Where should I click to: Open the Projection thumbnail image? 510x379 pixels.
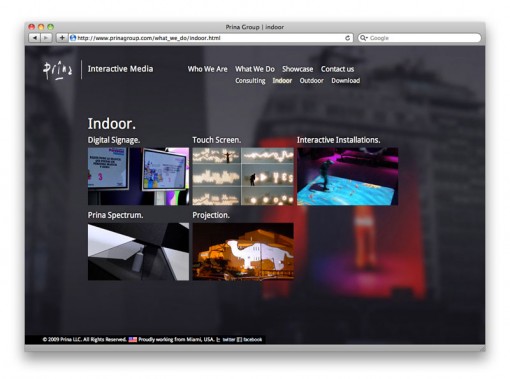coord(243,252)
